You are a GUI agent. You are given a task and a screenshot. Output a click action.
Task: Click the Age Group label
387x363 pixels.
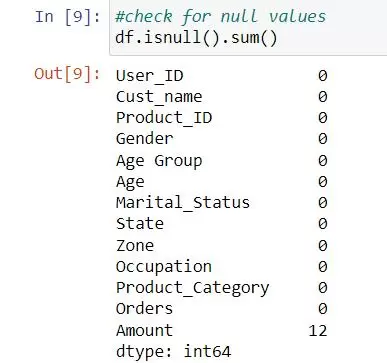pyautogui.click(x=159, y=161)
